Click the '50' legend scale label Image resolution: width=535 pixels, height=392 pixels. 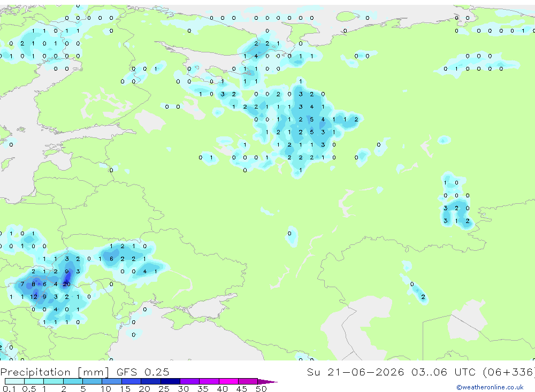(x=261, y=389)
